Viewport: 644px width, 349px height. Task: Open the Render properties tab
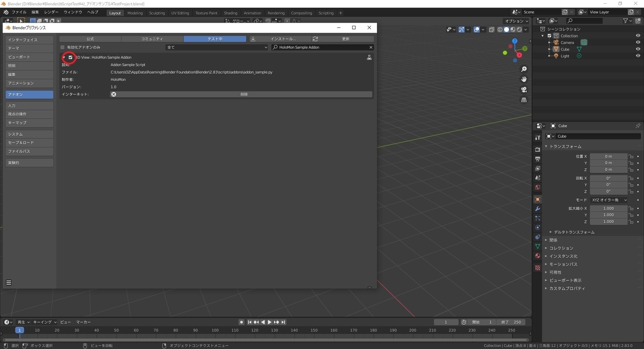click(x=537, y=149)
